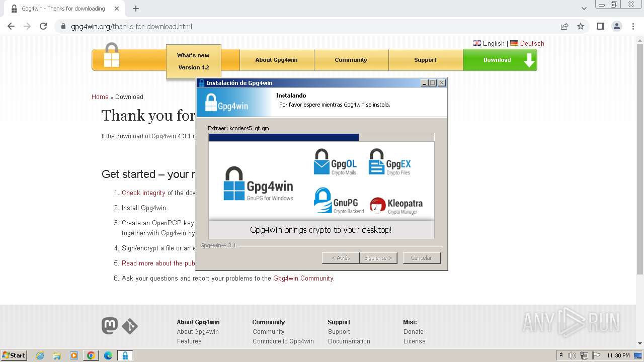Click the Gpg4win installer header logo
The height and width of the screenshot is (362, 644).
click(226, 104)
